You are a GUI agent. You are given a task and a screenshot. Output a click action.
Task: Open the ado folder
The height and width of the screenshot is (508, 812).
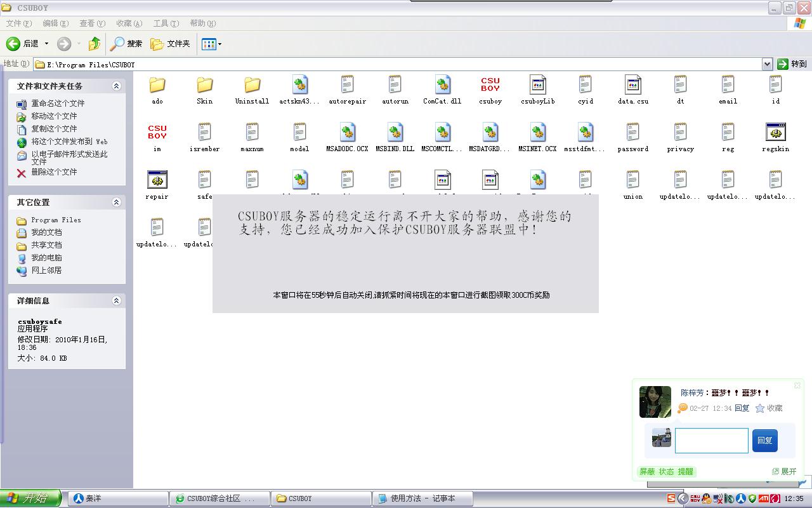[157, 85]
